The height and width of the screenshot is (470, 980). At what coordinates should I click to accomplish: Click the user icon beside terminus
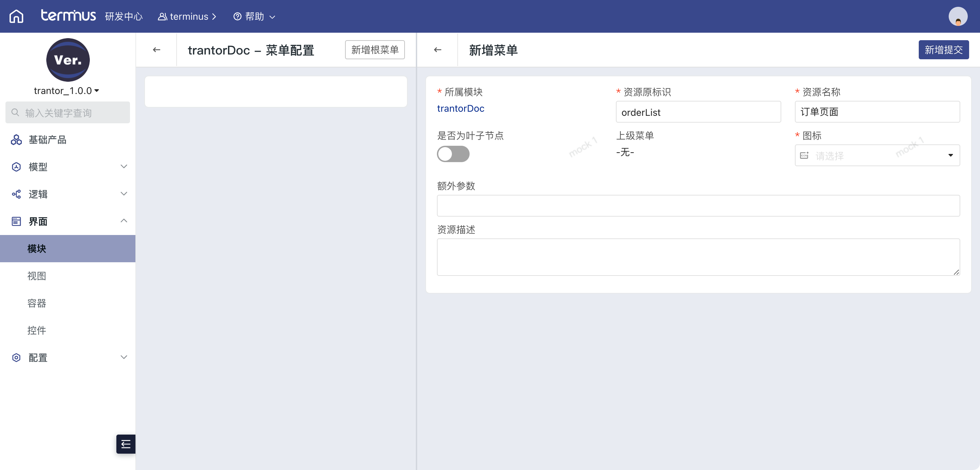click(162, 17)
